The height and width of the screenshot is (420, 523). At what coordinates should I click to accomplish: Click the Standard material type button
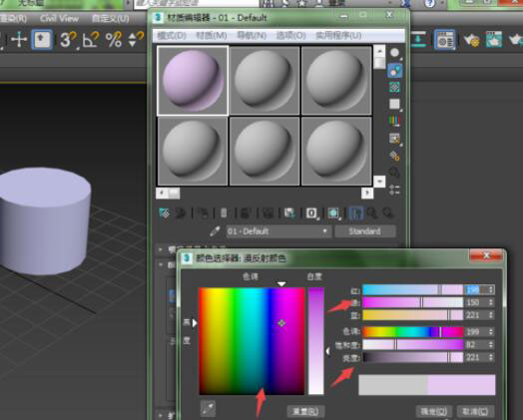365,231
